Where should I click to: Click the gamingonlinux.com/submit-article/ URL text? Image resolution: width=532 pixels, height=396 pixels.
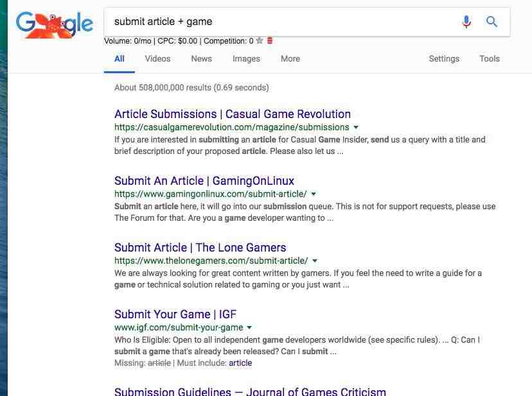coord(210,194)
